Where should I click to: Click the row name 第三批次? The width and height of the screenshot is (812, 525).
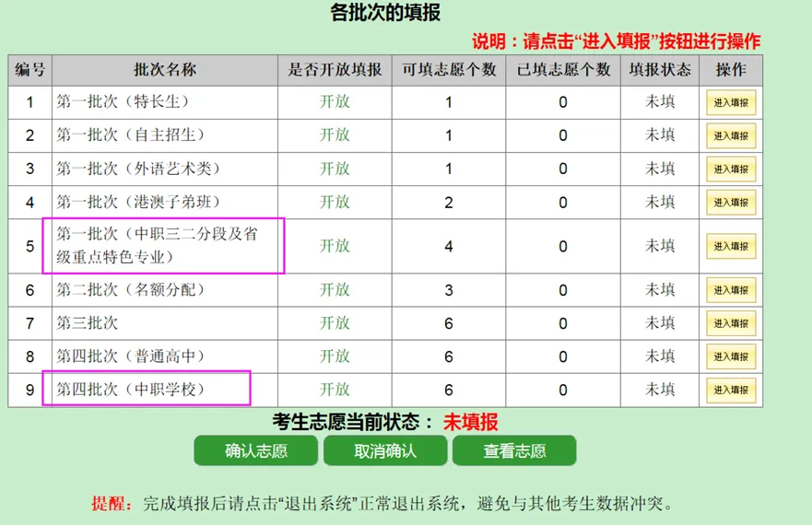(87, 322)
